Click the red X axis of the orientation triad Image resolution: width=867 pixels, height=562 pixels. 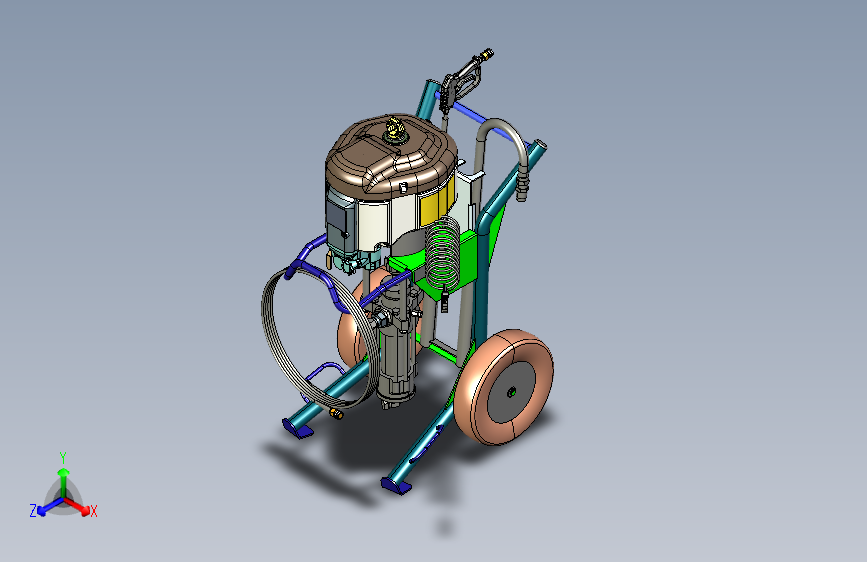78,506
